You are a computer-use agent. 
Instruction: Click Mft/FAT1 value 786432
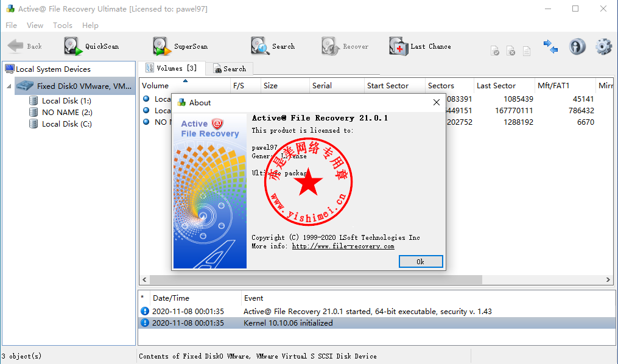coord(581,111)
